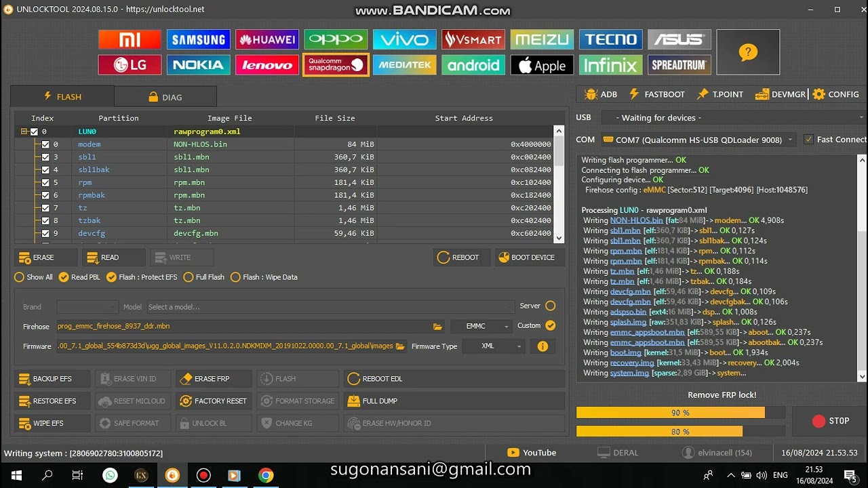The width and height of the screenshot is (868, 488).
Task: Select the Android brand logo
Action: point(473,65)
